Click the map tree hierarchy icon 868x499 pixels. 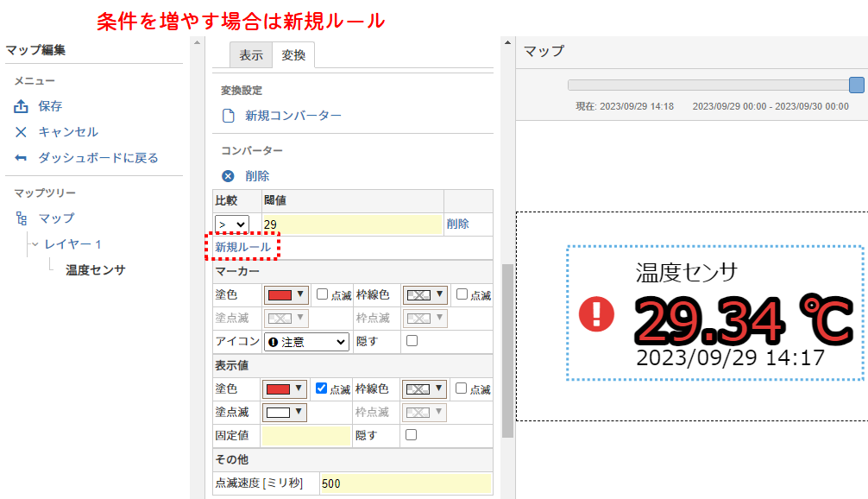[x=22, y=218]
